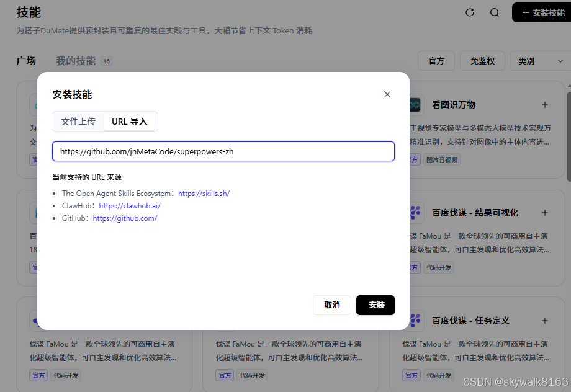This screenshot has height=392, width=571.
Task: Add the 看图识万物 skill
Action: pyautogui.click(x=545, y=105)
